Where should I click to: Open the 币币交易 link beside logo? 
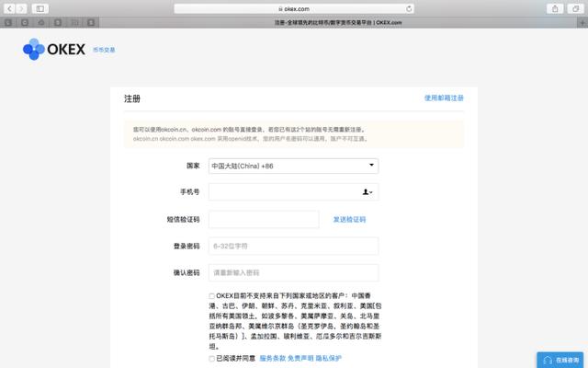click(x=104, y=50)
